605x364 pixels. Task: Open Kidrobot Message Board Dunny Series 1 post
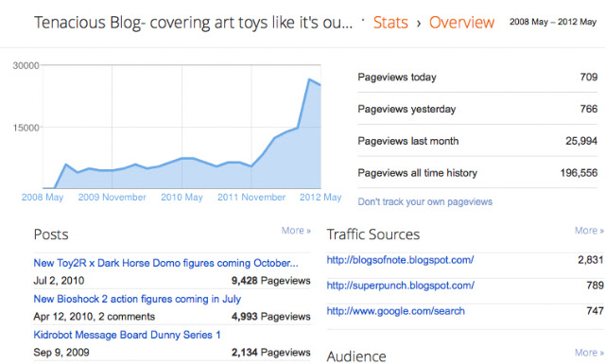[x=127, y=335]
